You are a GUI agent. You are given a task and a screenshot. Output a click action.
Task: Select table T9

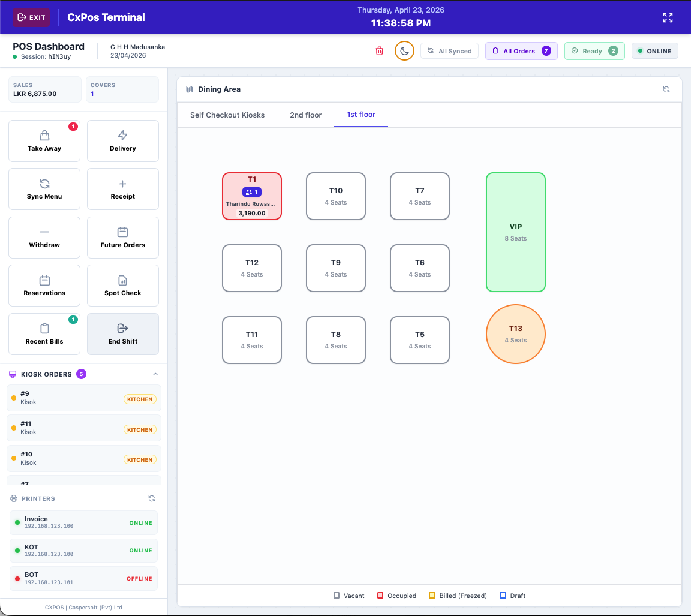point(336,268)
